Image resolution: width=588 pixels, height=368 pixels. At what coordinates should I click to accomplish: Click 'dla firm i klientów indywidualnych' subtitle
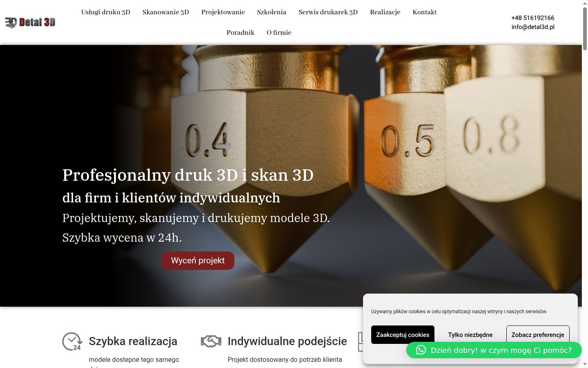pyautogui.click(x=171, y=198)
